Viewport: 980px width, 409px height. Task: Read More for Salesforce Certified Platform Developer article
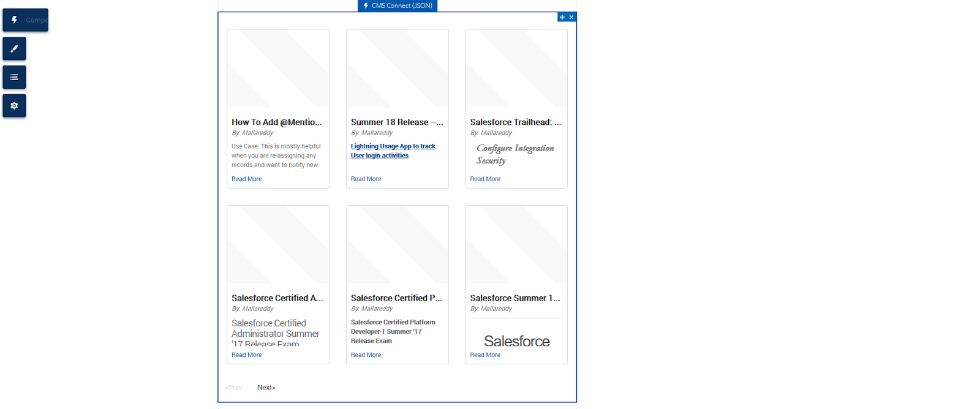pos(366,355)
